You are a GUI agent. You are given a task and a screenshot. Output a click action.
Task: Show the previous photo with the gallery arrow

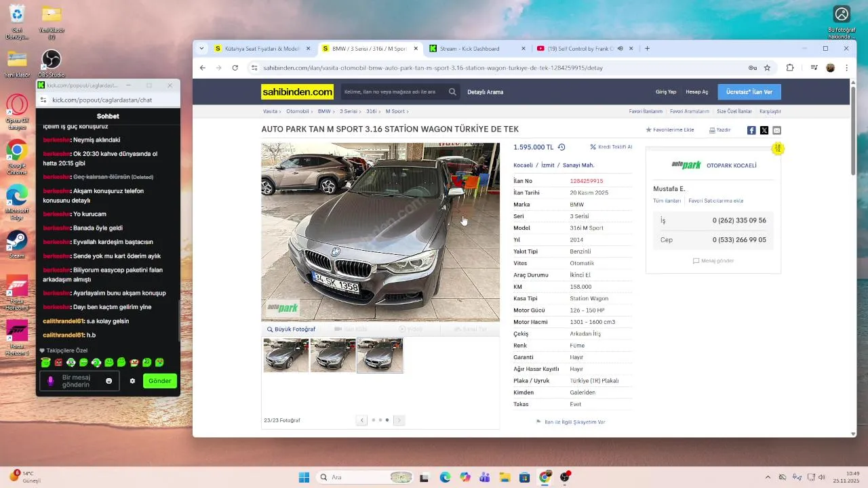pos(361,420)
